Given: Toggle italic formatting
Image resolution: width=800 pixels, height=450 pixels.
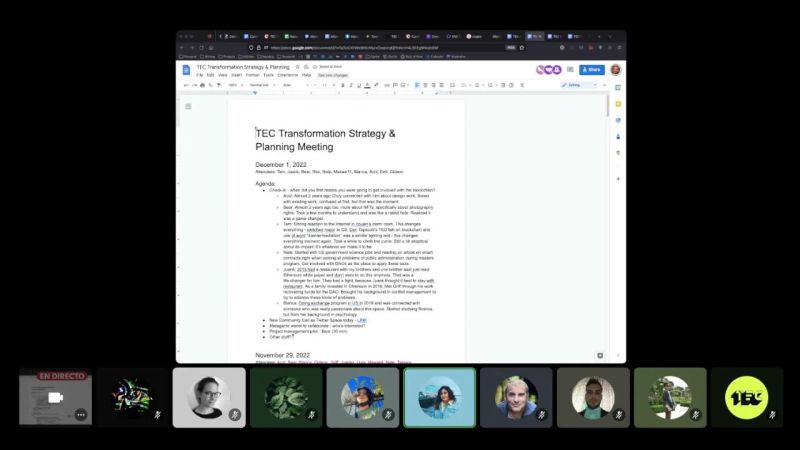Looking at the screenshot, I should click(351, 85).
